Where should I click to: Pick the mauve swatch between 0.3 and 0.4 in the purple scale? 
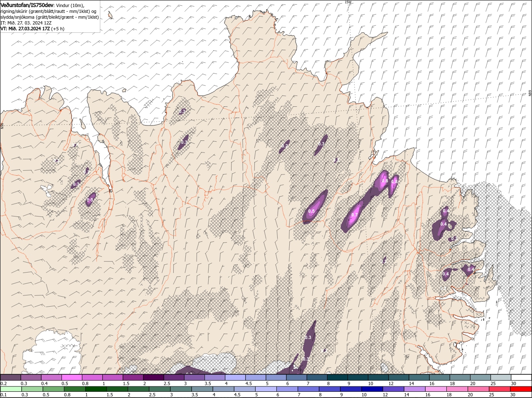pos(31,377)
